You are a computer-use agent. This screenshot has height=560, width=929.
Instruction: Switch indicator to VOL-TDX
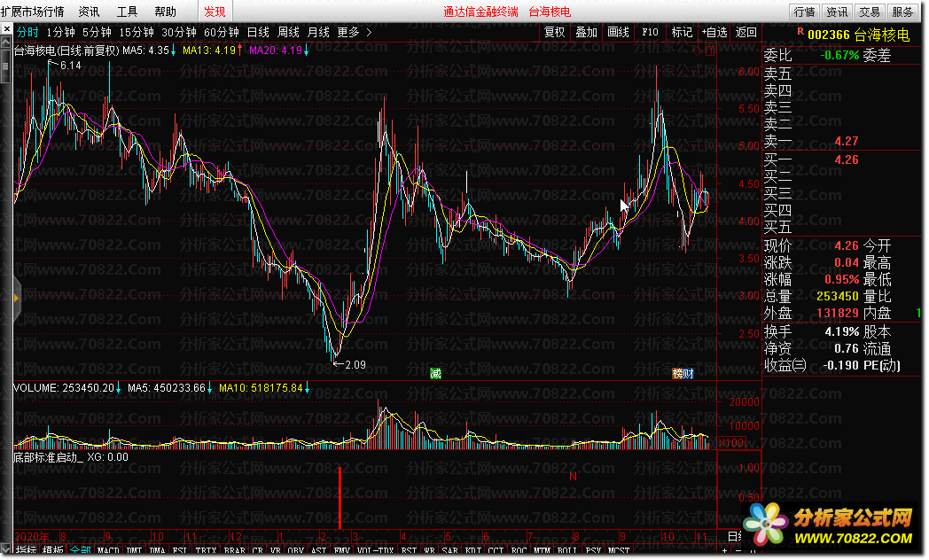pos(376,550)
